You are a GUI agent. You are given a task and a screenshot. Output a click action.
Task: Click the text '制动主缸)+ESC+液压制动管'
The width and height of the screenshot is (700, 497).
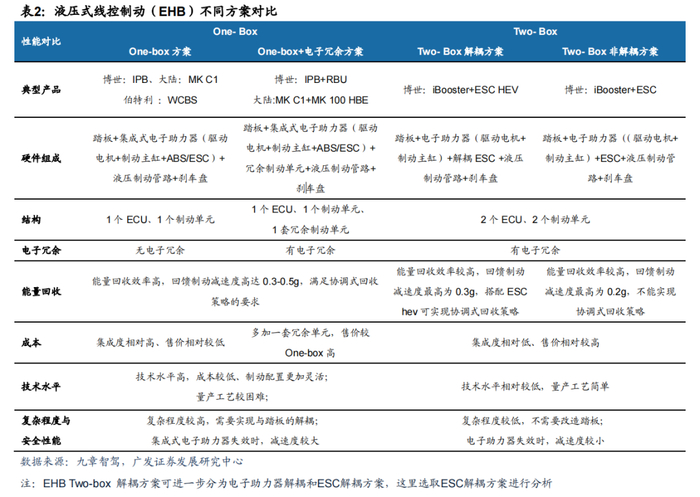tap(610, 158)
